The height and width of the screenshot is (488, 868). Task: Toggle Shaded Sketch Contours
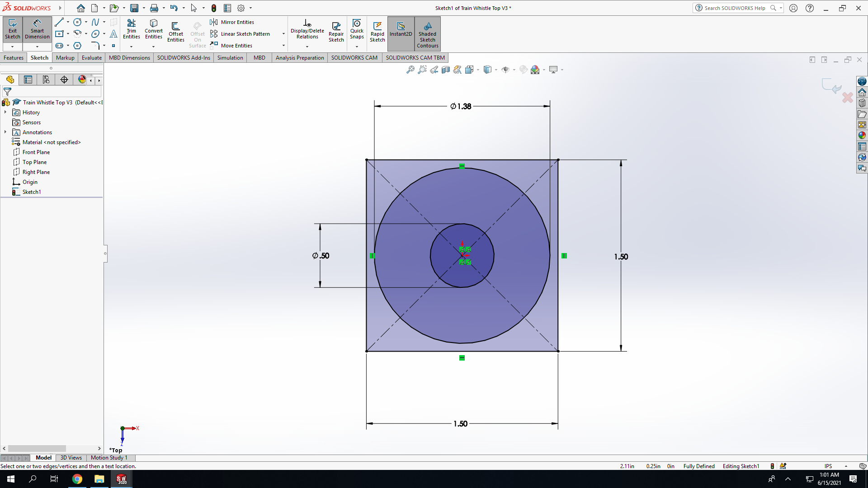(427, 34)
